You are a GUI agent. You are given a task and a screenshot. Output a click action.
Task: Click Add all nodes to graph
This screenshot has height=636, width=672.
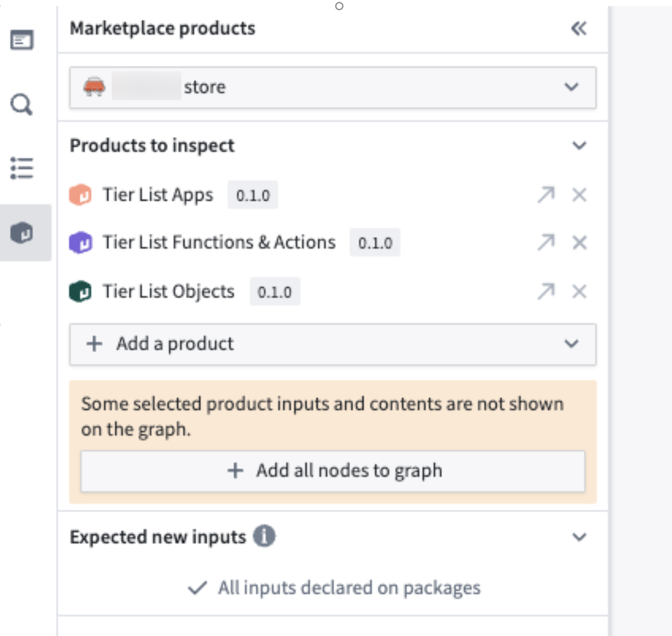click(334, 471)
